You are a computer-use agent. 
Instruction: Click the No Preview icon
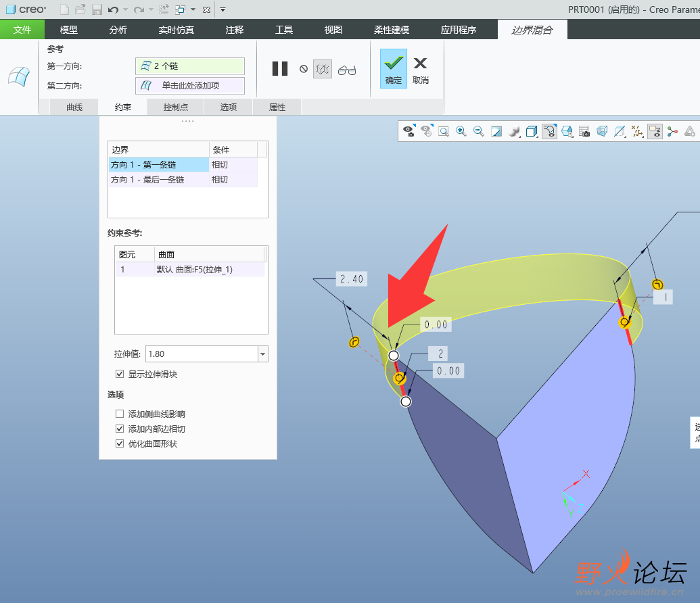[304, 69]
